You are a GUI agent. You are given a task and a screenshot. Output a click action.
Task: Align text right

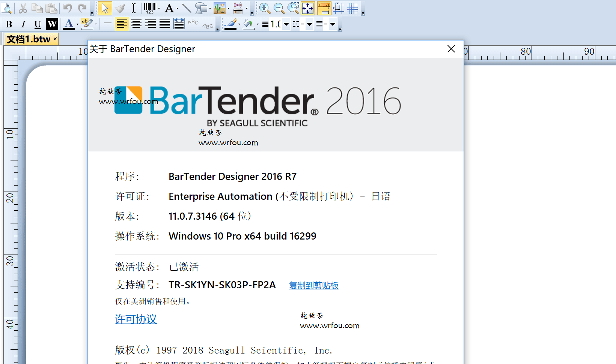coord(151,24)
